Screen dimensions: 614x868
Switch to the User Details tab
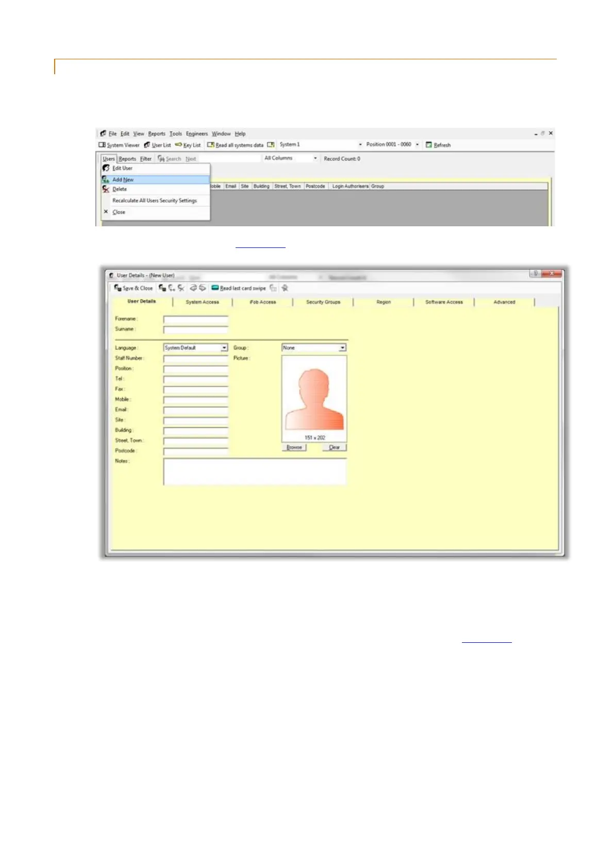[142, 302]
